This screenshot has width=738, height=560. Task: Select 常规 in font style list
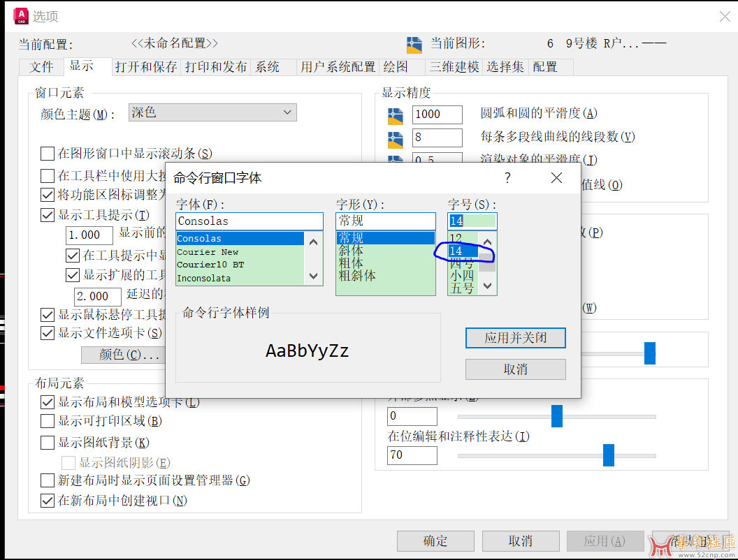click(386, 238)
